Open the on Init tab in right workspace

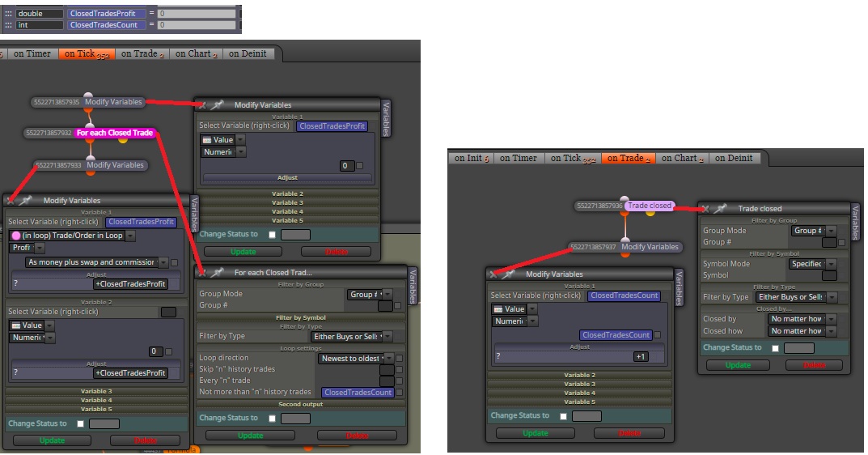[471, 158]
